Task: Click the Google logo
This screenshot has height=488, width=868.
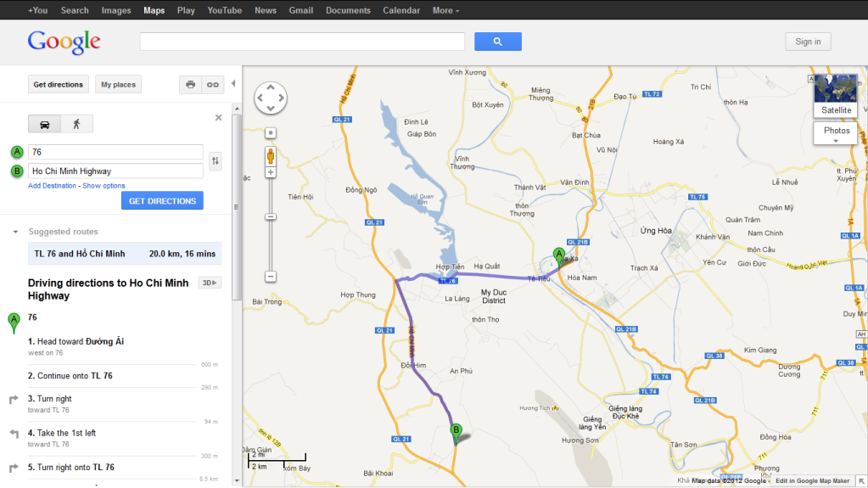Action: 64,42
